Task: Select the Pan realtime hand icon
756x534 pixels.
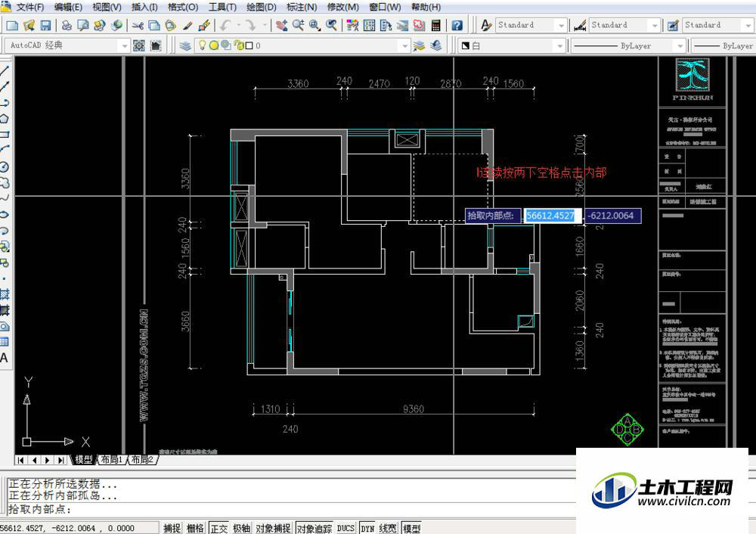Action: point(282,25)
